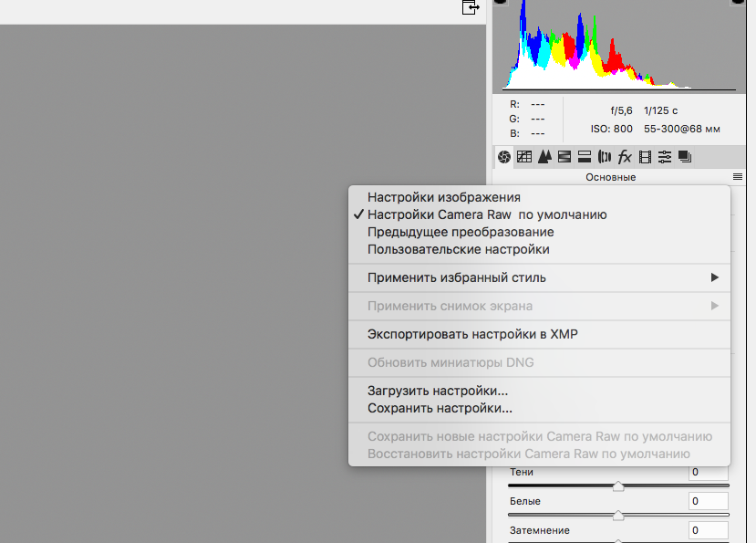
Task: Toggle full screen mode icon above preview
Action: coord(471,7)
